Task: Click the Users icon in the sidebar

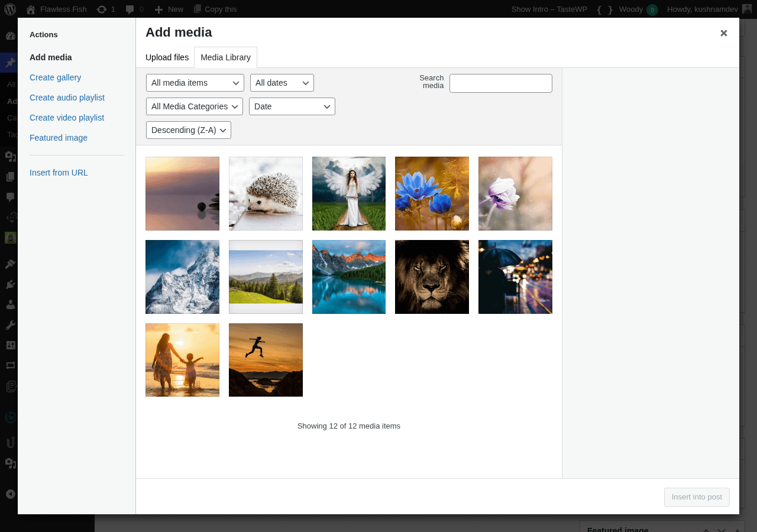Action: (x=10, y=304)
